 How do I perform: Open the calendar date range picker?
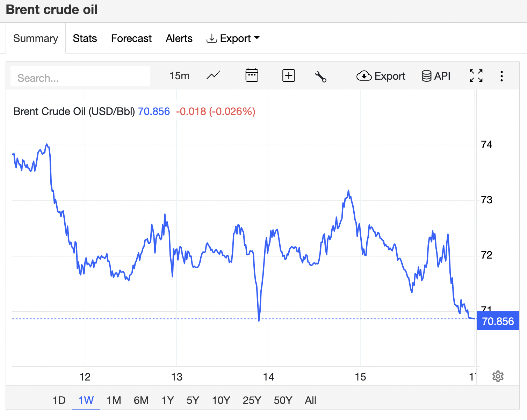click(x=252, y=75)
